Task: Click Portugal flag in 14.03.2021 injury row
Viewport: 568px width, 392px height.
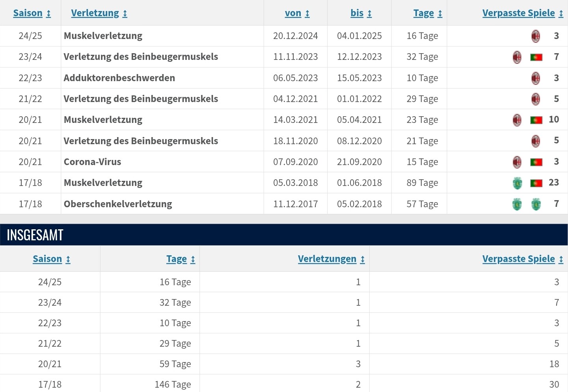Action: pyautogui.click(x=536, y=120)
